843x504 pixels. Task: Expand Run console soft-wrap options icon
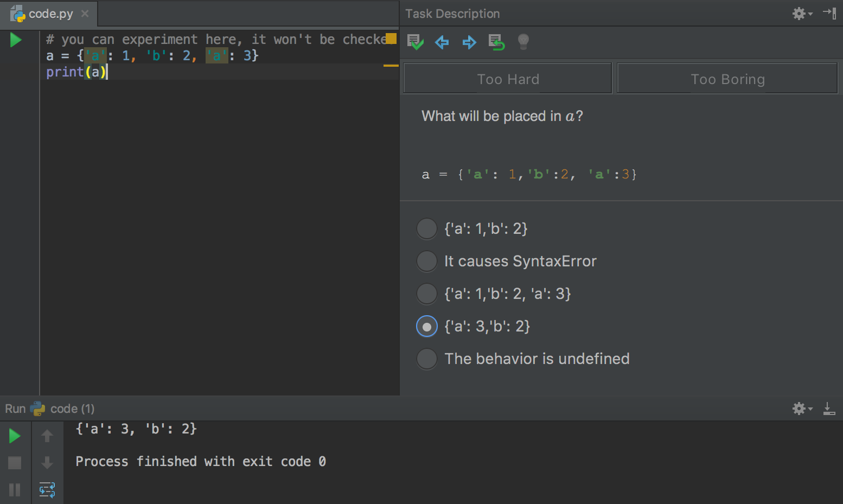(x=47, y=490)
